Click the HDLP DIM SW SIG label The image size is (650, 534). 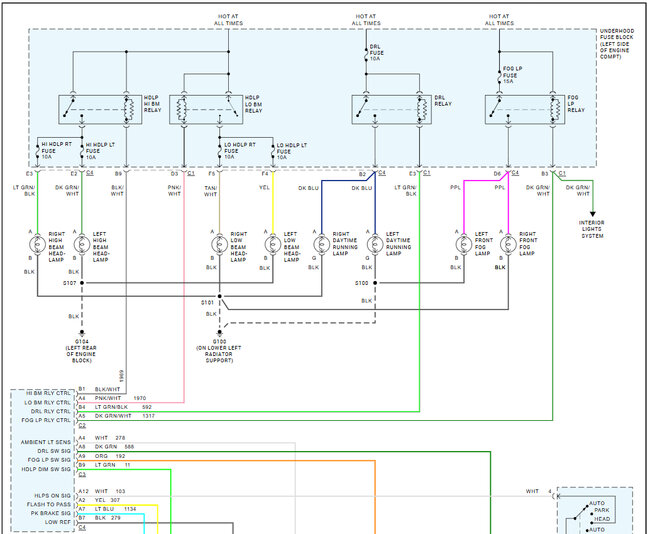coord(46,469)
